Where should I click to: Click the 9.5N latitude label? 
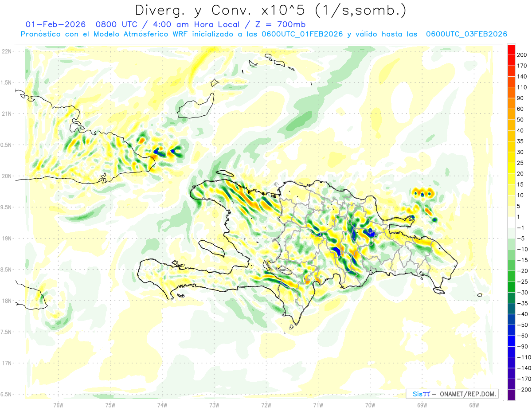click(6, 207)
